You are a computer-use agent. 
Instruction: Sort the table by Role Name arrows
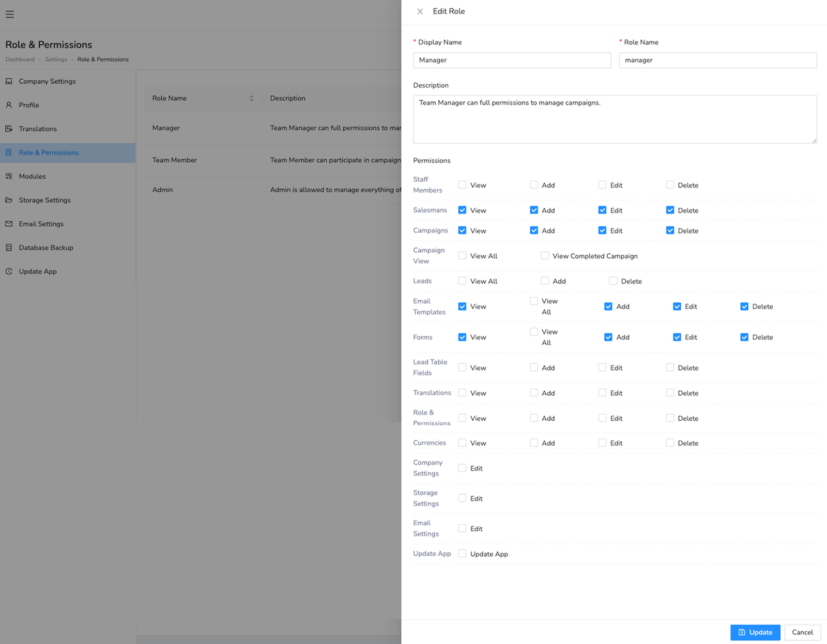point(252,98)
